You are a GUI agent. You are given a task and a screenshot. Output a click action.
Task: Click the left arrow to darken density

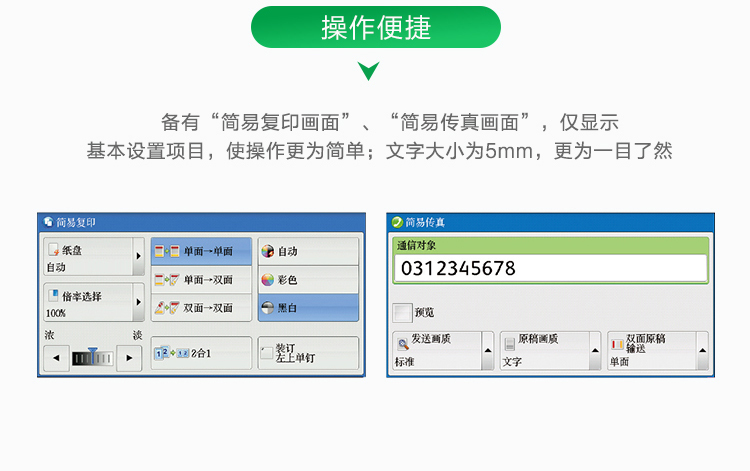tap(56, 358)
